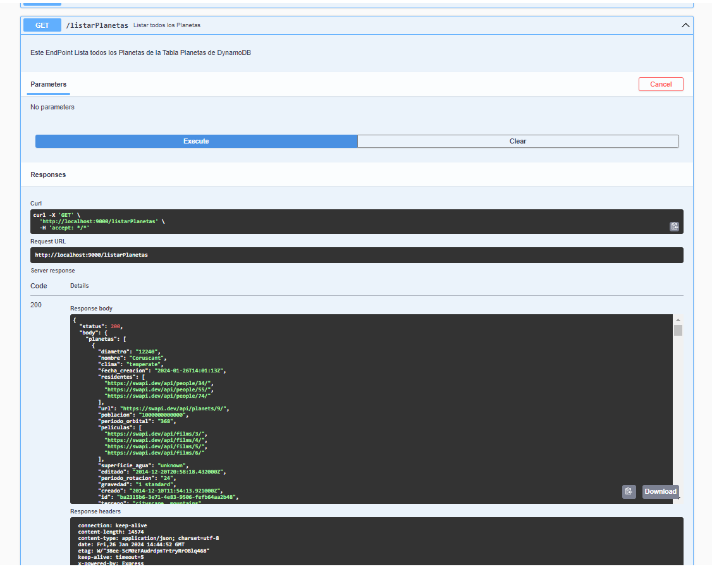This screenshot has height=588, width=712.
Task: Click the "fecha_creacion" timestamp line
Action: [162, 371]
